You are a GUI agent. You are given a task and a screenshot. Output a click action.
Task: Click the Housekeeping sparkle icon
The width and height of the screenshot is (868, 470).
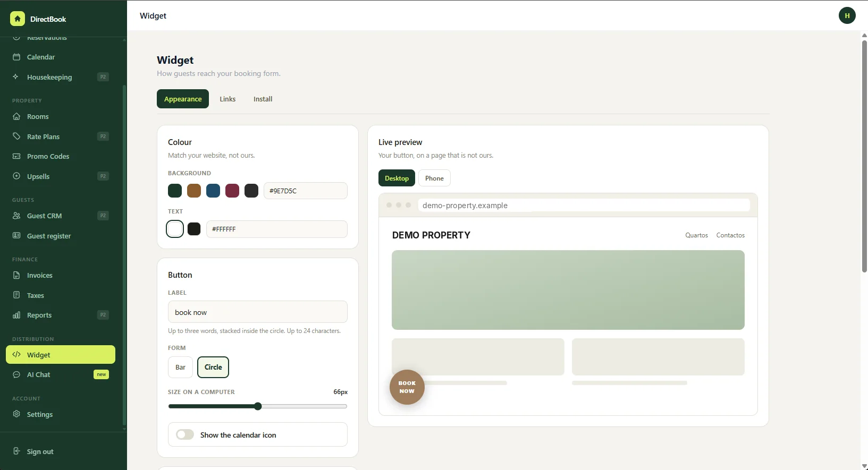[x=16, y=77]
